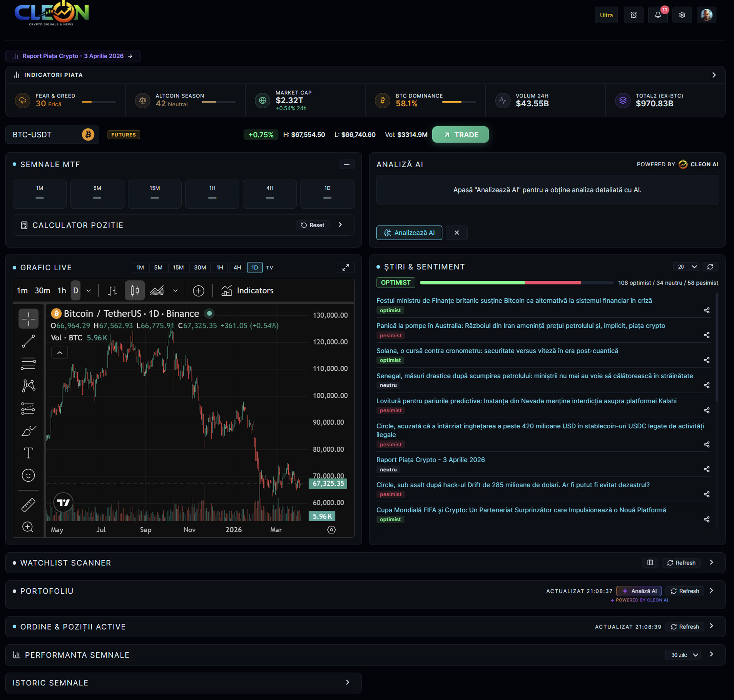Expand the Performanta Semnale panel

pos(712,655)
